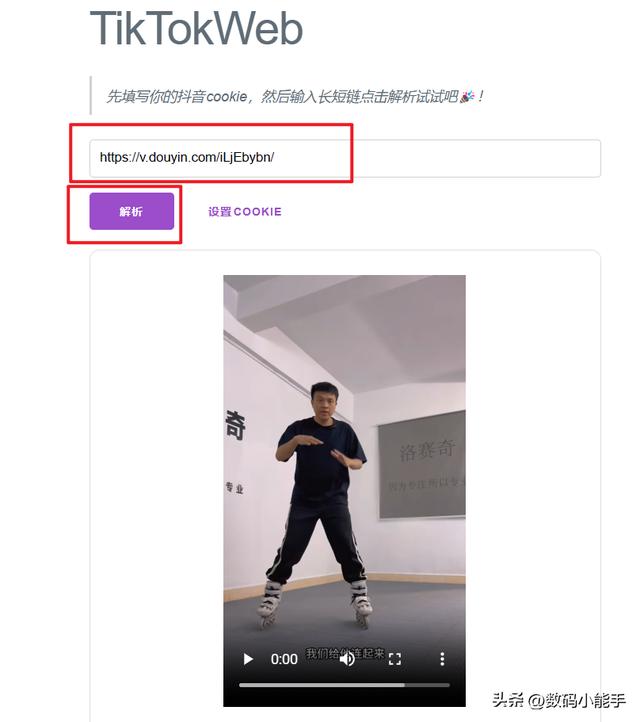Start the video with the play icon

[x=248, y=659]
